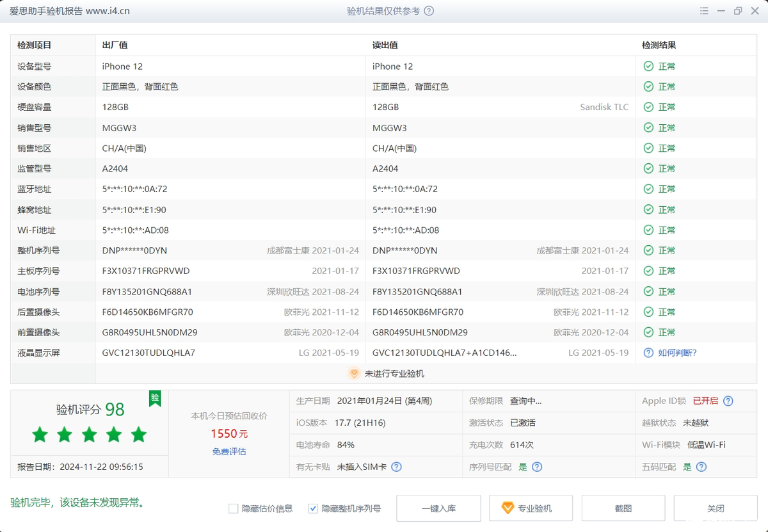Click the green check icon in 销售地区 row
768x532 pixels.
(648, 148)
